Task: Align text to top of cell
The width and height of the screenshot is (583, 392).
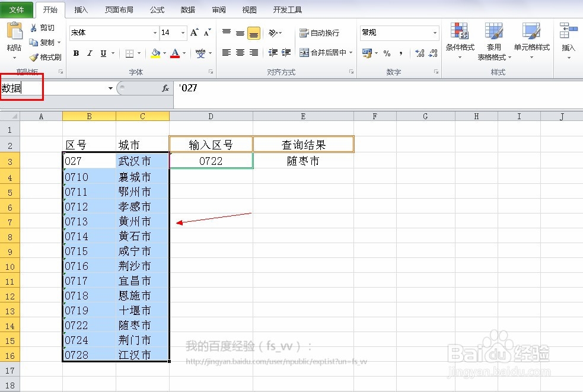Action: pyautogui.click(x=227, y=33)
